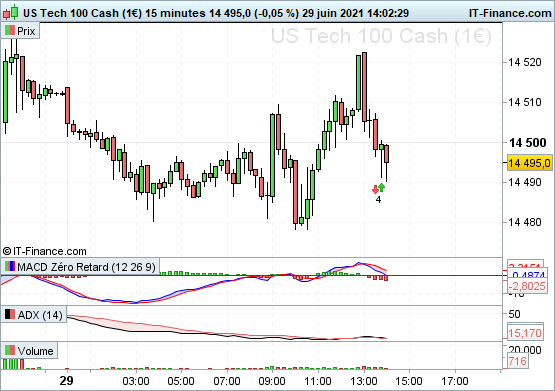Click the 29 date label on the time axis
The height and width of the screenshot is (391, 555).
pyautogui.click(x=67, y=381)
